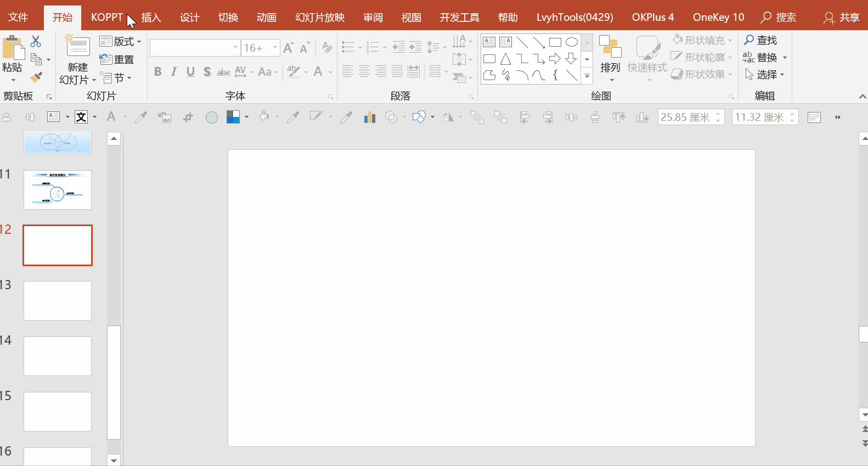Select the right arrow shape
868x466 pixels.
pyautogui.click(x=555, y=59)
